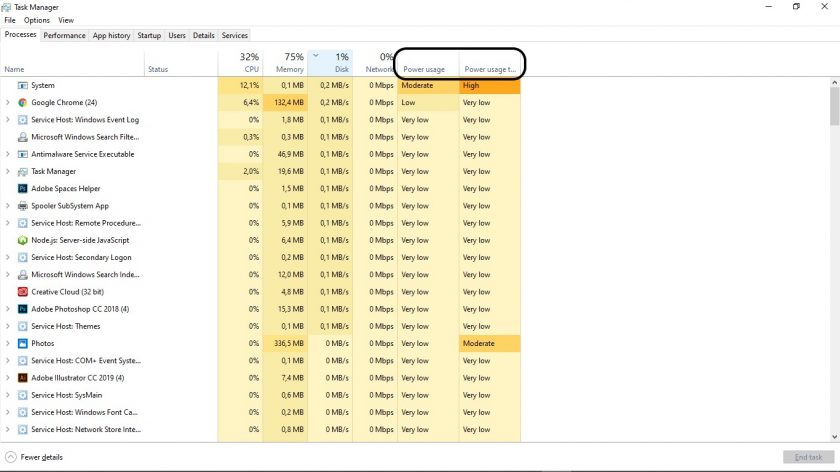Screen dimensions: 840x472
Task: Collapse view with Fewer details arrow
Action: (11, 457)
